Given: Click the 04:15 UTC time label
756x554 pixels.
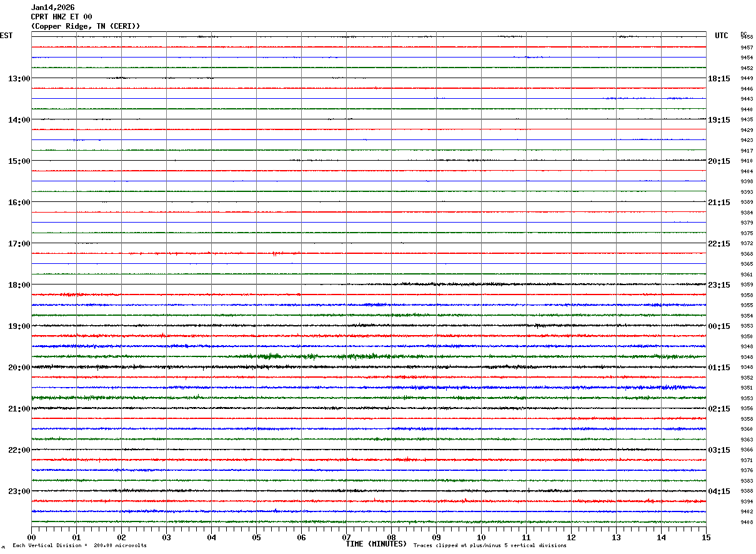Looking at the screenshot, I should (x=719, y=491).
